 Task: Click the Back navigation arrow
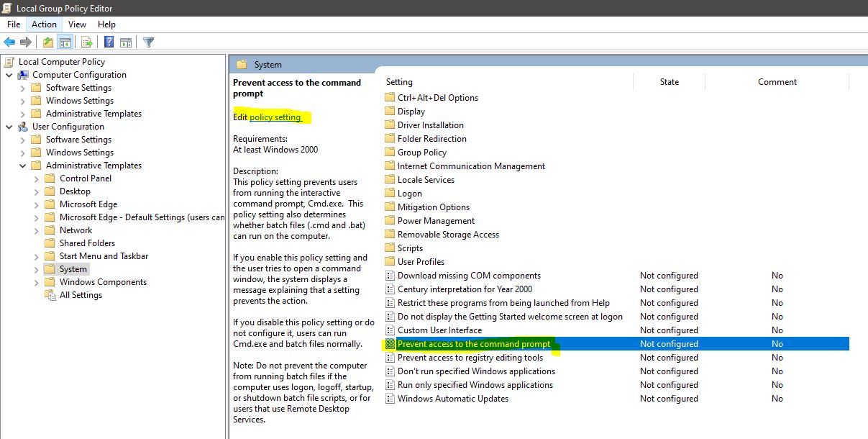(x=9, y=42)
